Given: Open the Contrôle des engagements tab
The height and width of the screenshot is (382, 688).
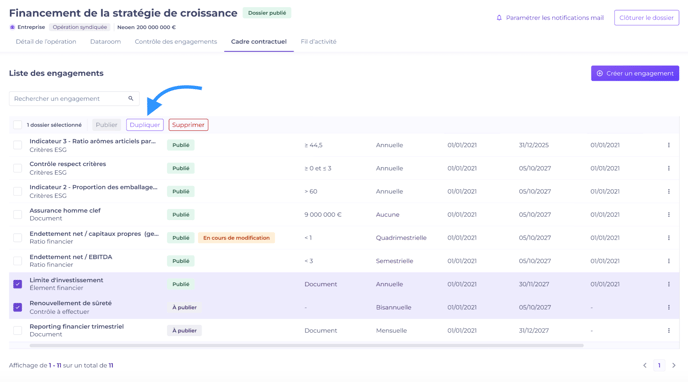Looking at the screenshot, I should pyautogui.click(x=176, y=42).
